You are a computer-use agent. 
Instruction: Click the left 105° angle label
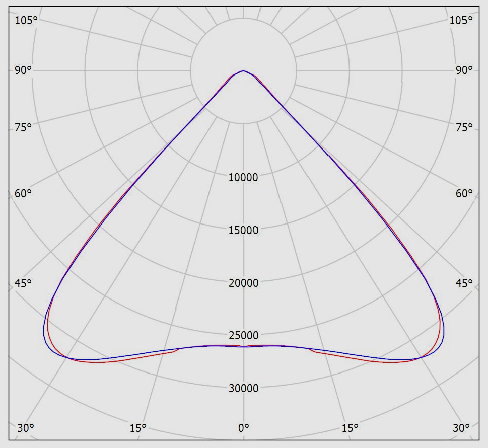26,20
